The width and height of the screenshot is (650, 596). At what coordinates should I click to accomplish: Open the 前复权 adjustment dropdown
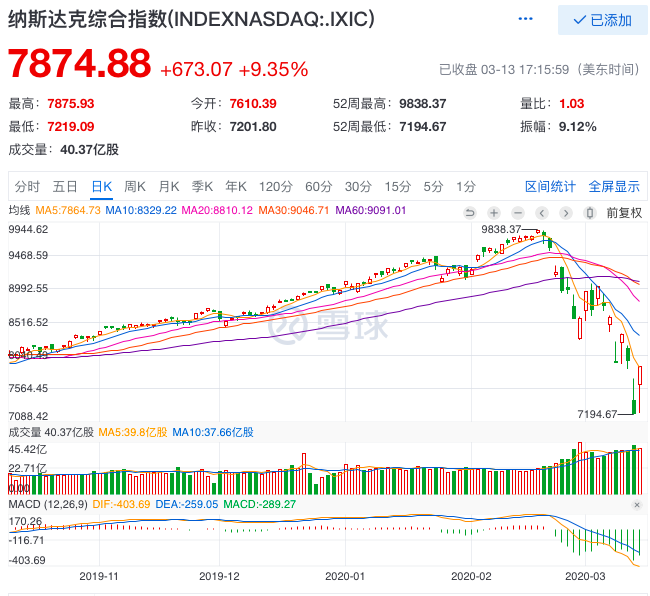coord(624,213)
